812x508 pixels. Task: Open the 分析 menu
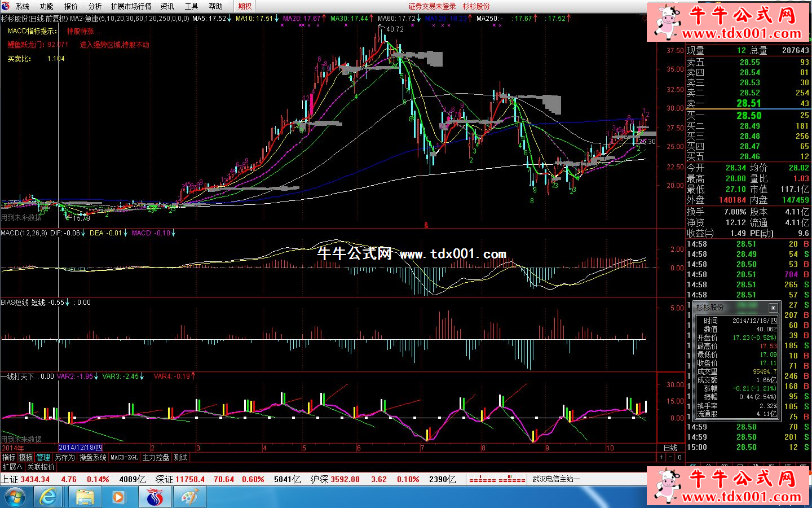coord(95,6)
